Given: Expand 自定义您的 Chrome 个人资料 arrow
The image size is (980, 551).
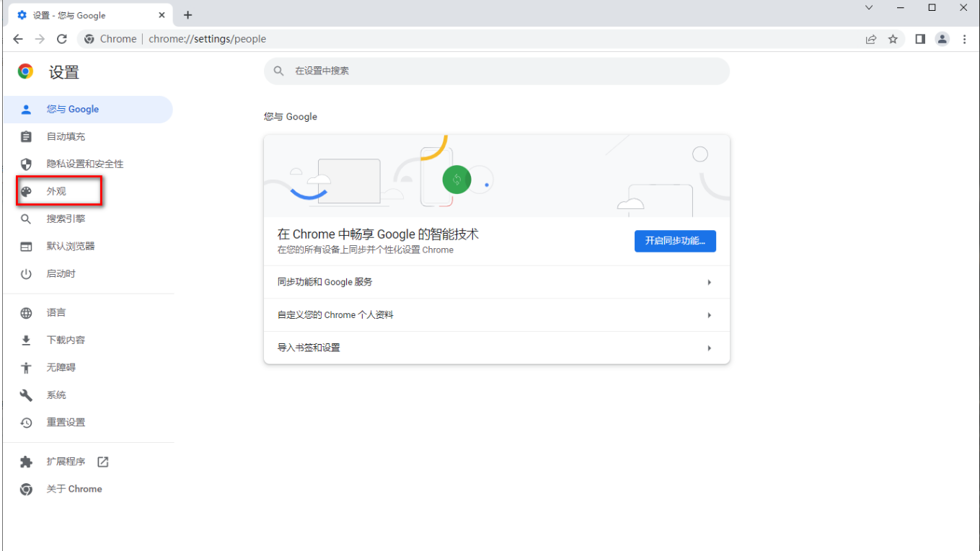Looking at the screenshot, I should tap(710, 315).
